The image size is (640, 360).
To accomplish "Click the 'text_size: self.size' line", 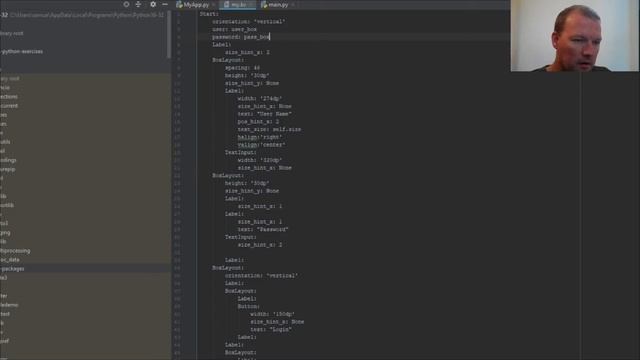I will pyautogui.click(x=269, y=129).
